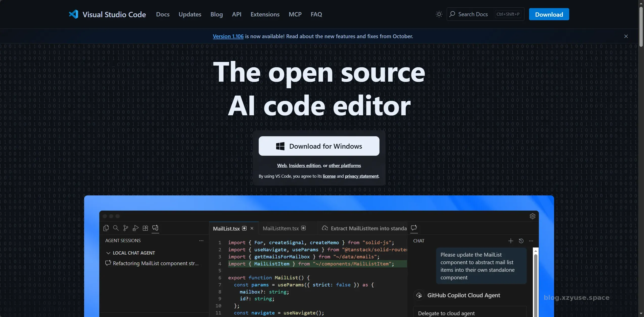Click the Download for Windows button

[319, 146]
